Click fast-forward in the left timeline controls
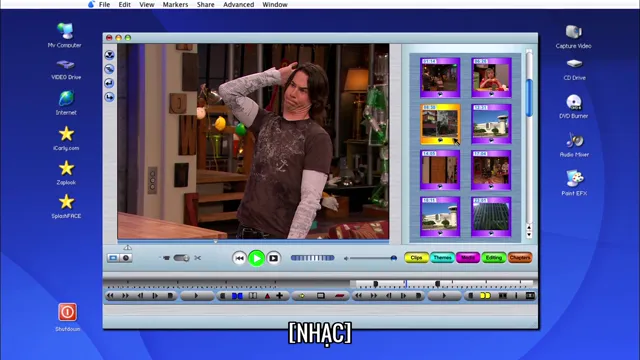This screenshot has height=360, width=640. 125,296
